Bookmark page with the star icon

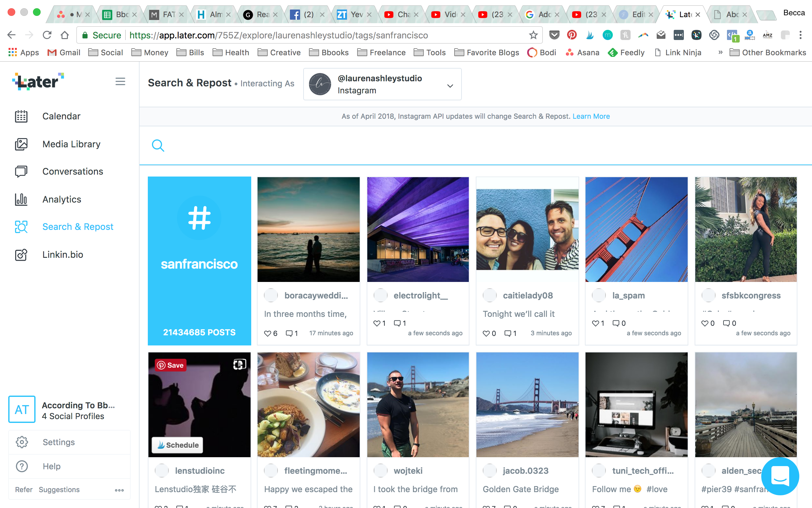point(533,35)
